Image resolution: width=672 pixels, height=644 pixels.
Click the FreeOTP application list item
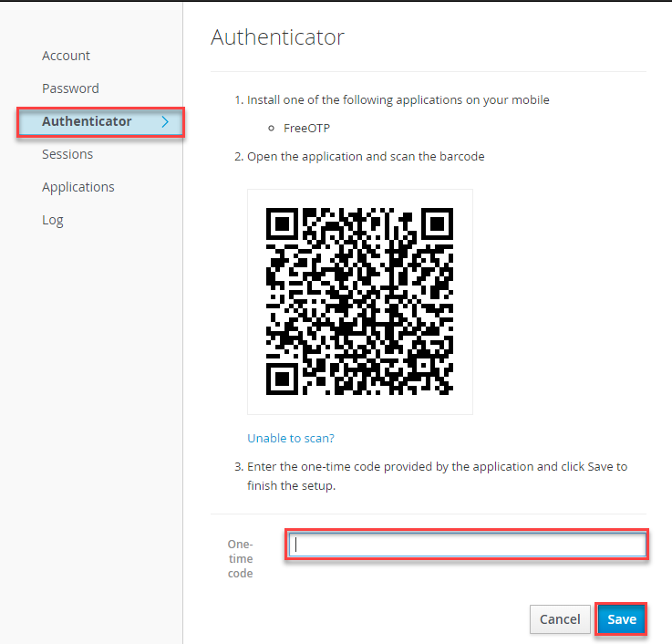[x=307, y=128]
